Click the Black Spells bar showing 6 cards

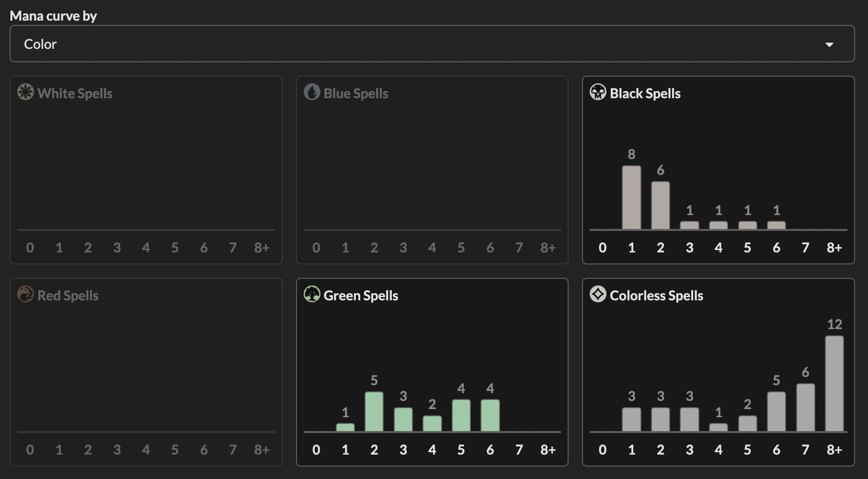[x=661, y=205]
